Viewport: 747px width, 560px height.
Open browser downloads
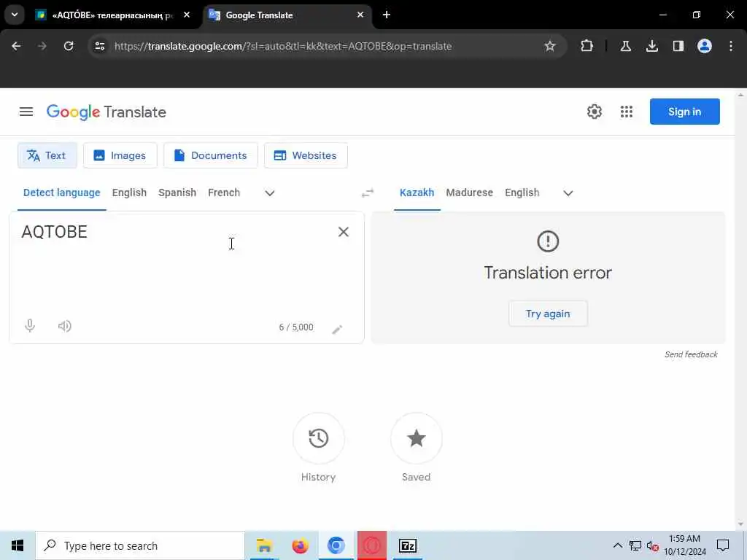coord(651,46)
